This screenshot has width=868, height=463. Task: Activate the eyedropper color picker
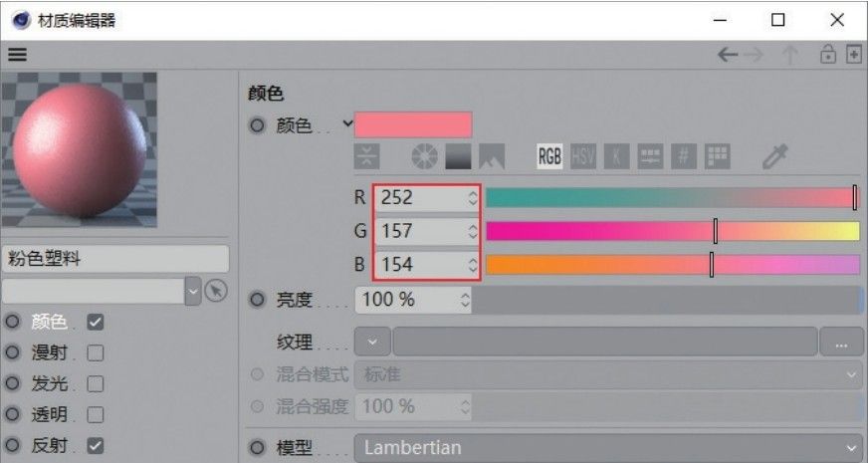pyautogui.click(x=773, y=156)
